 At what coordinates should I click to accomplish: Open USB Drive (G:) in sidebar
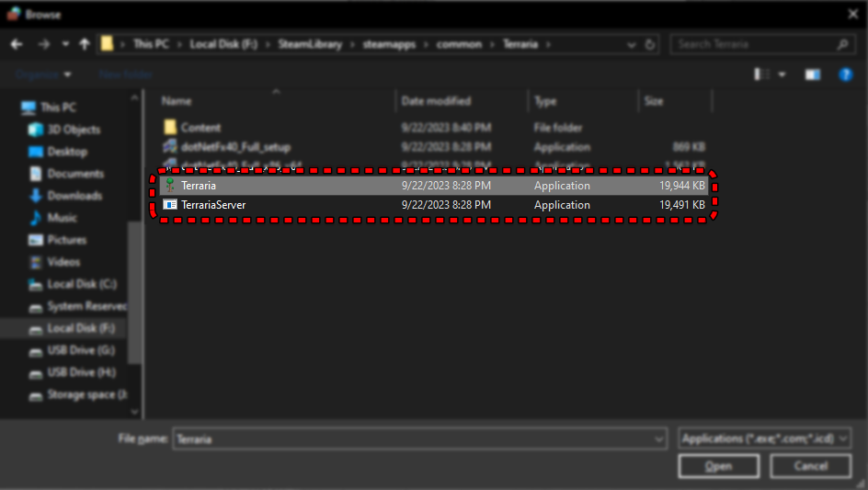tap(72, 350)
